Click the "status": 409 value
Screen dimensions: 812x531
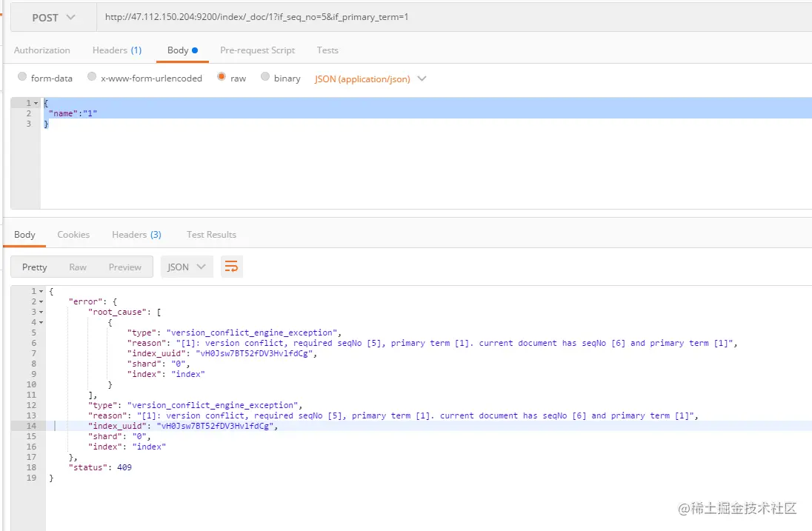(124, 467)
